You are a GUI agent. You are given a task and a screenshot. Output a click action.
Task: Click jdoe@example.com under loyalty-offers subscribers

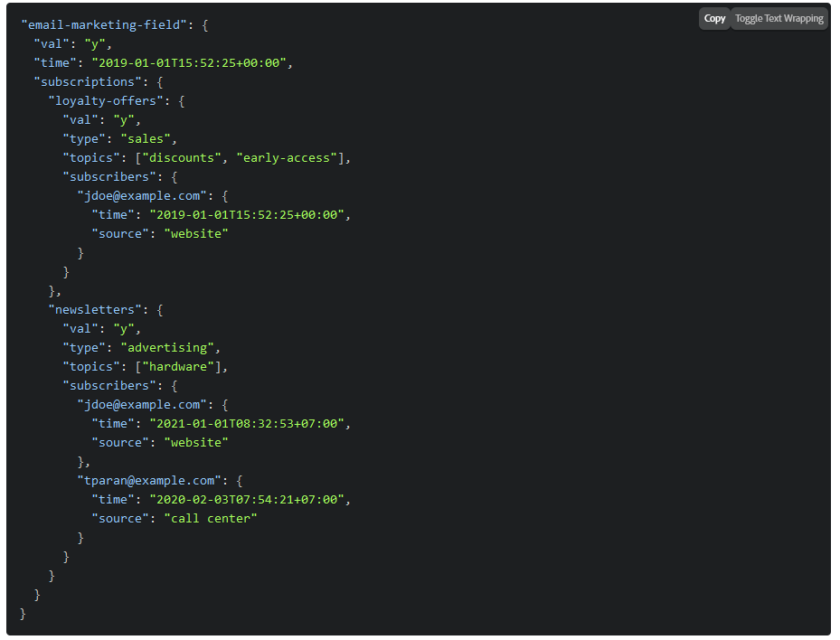point(141,195)
